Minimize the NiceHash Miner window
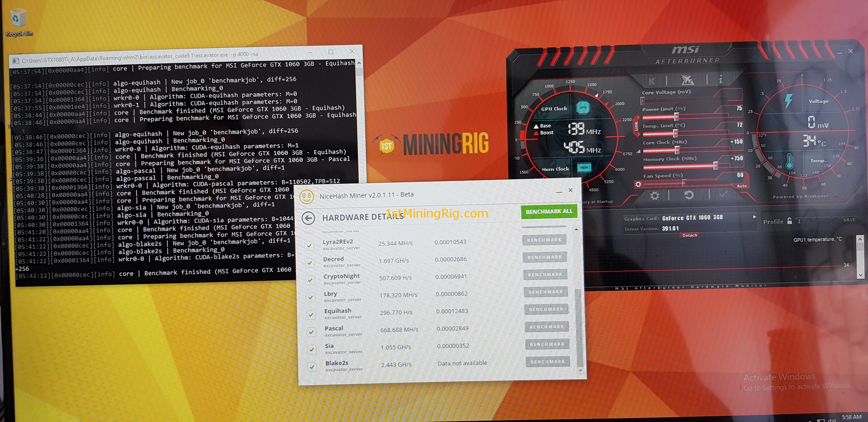 click(559, 191)
